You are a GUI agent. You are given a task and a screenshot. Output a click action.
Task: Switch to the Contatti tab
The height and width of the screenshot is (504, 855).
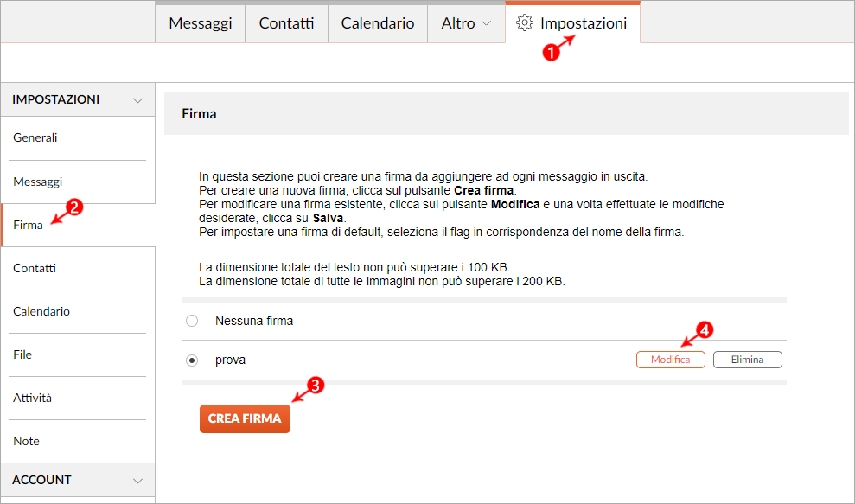tap(286, 23)
